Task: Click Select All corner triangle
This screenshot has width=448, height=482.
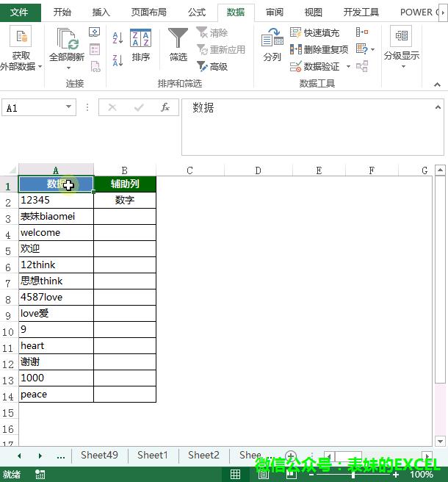Action: tap(12, 170)
